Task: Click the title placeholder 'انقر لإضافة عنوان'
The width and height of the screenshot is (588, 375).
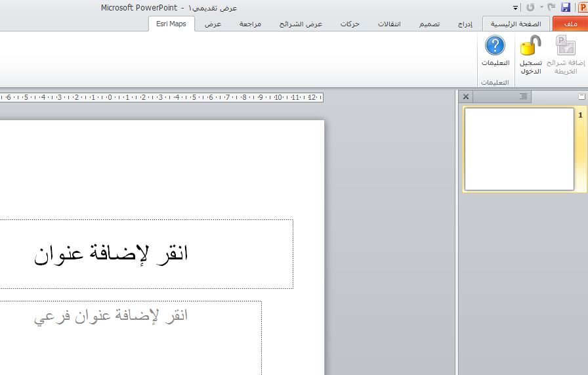Action: coord(146,254)
